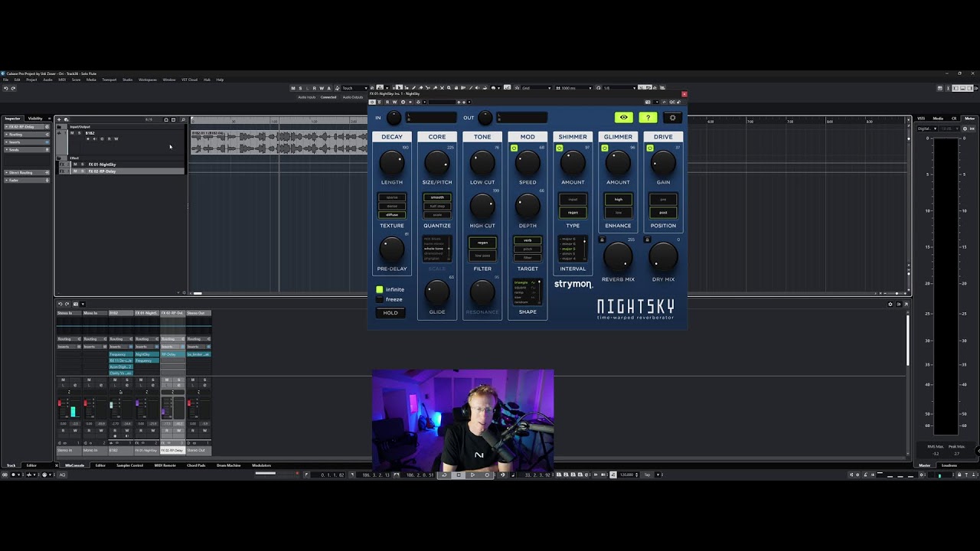
Task: Click the AQ button in status bar
Action: [63, 474]
